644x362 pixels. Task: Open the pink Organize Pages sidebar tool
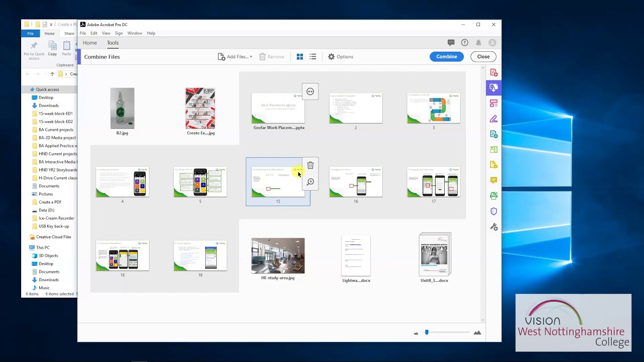[494, 104]
